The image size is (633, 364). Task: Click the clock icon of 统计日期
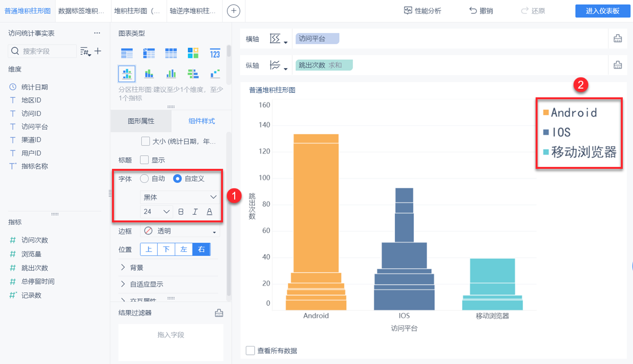13,87
